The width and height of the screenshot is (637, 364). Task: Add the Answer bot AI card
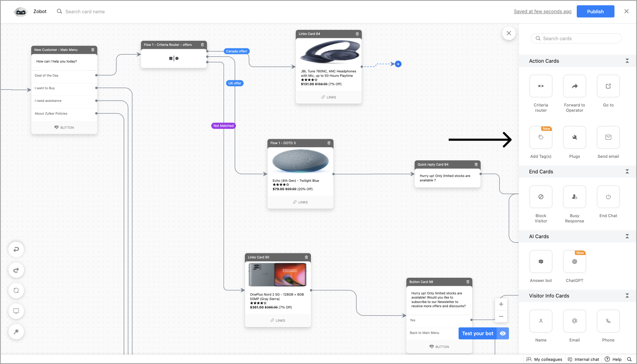click(x=541, y=262)
